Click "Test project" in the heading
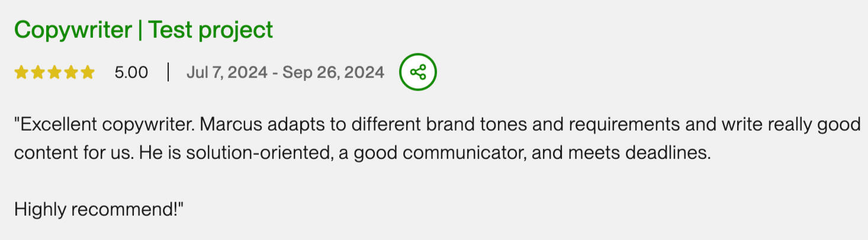Viewport: 868px width, 240px height. (210, 30)
